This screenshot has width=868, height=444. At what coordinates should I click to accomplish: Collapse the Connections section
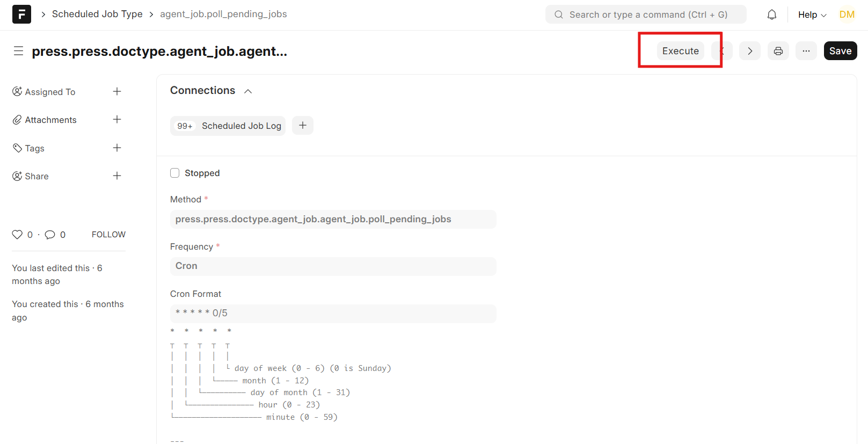[248, 91]
